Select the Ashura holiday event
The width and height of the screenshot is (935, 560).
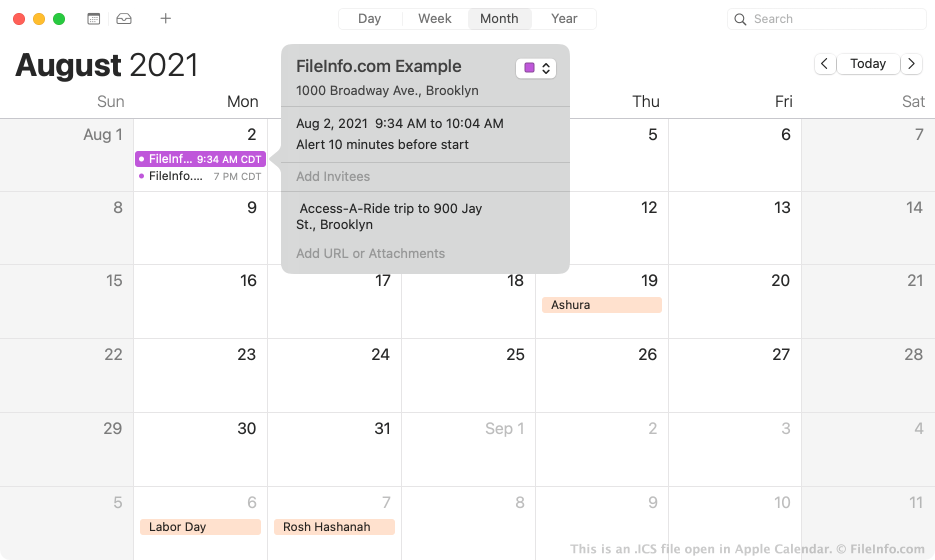(601, 305)
